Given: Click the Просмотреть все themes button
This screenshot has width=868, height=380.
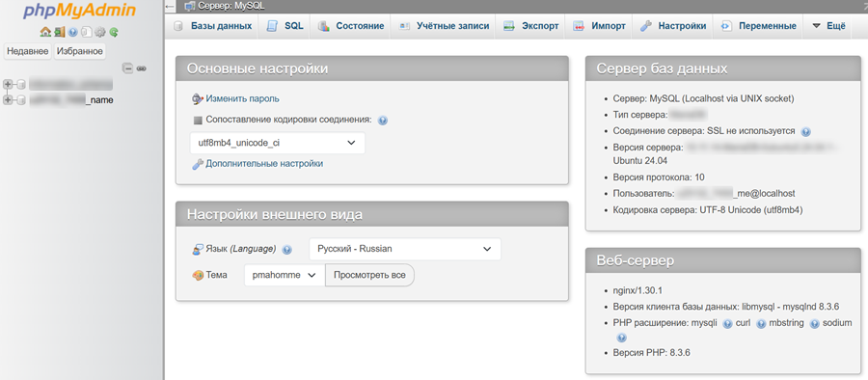Looking at the screenshot, I should coord(369,275).
